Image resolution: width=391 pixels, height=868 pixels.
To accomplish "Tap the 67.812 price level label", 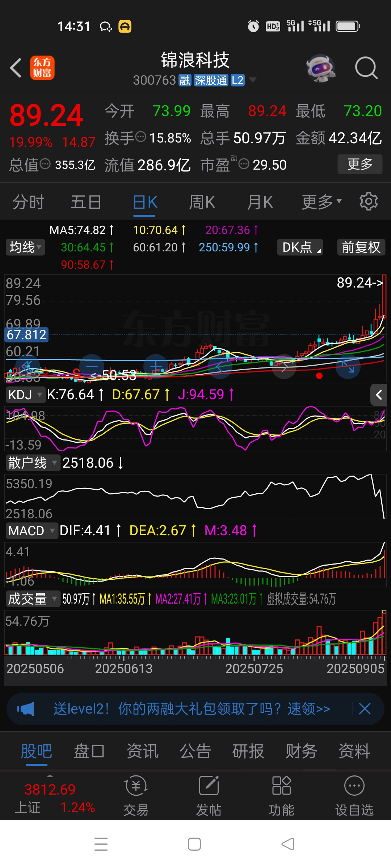I will tap(26, 335).
